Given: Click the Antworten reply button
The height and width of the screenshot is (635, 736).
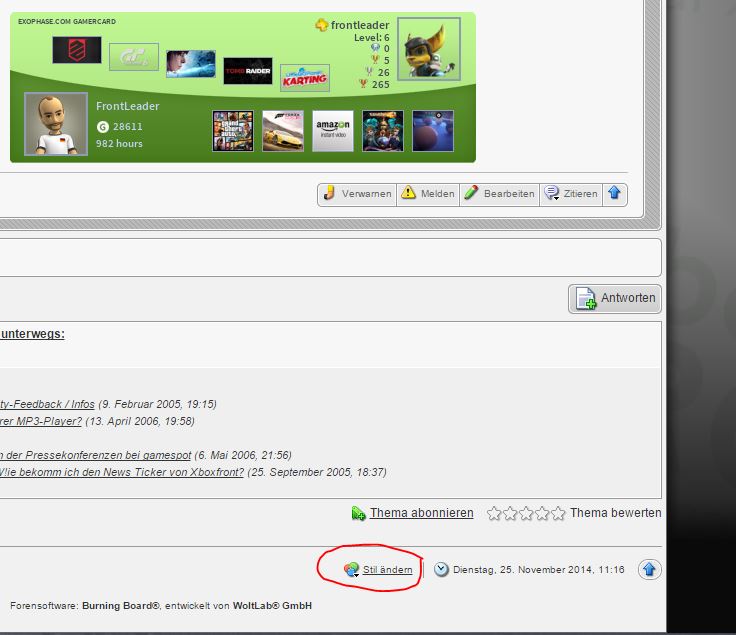Looking at the screenshot, I should (x=616, y=298).
